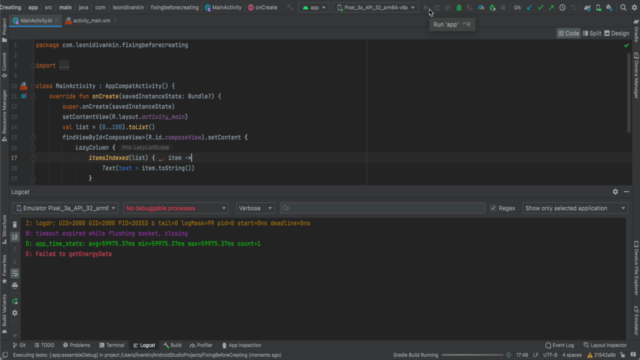This screenshot has height=360, width=640.
Task: Switch editor to Split view mode
Action: coord(592,33)
